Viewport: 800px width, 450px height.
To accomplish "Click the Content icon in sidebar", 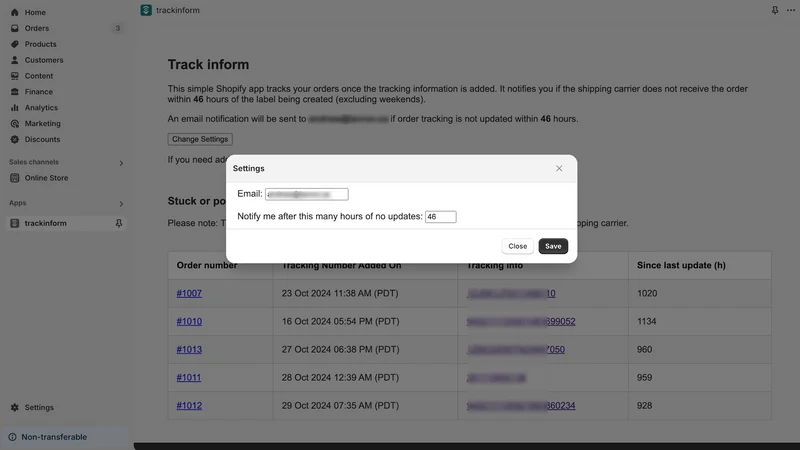I will point(15,76).
